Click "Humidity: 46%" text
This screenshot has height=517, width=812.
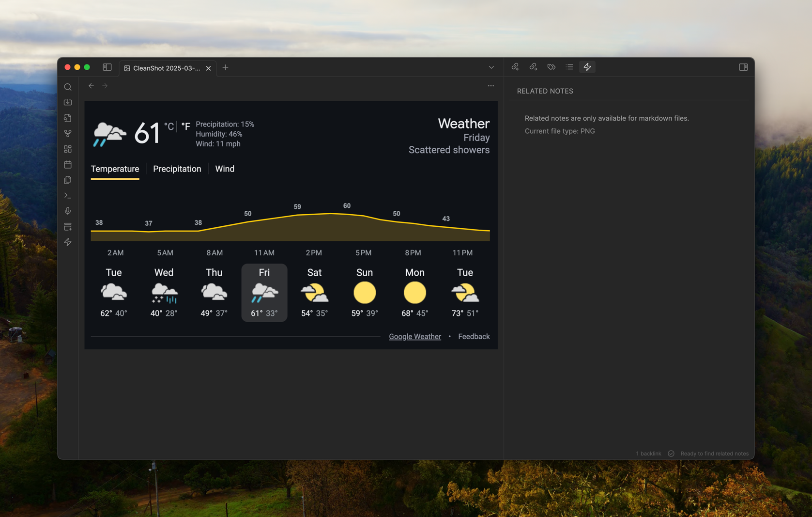(219, 134)
